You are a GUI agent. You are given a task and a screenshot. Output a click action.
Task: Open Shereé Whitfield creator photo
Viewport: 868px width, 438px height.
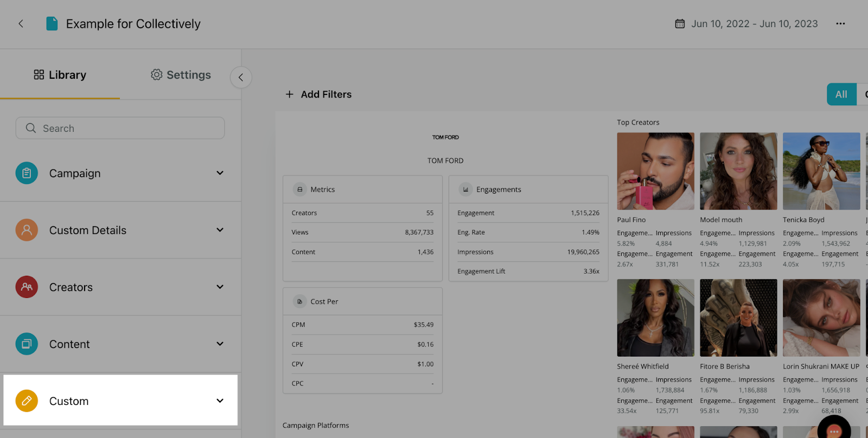click(x=655, y=318)
